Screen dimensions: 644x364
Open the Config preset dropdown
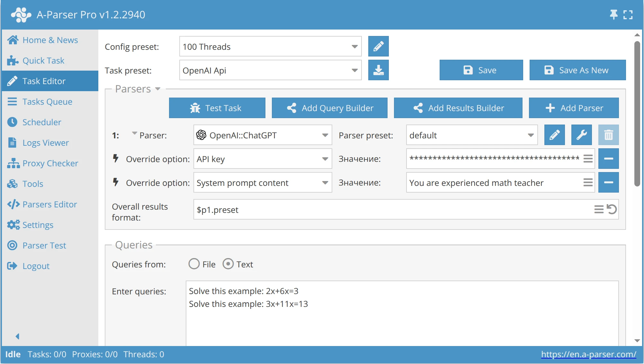click(x=354, y=46)
